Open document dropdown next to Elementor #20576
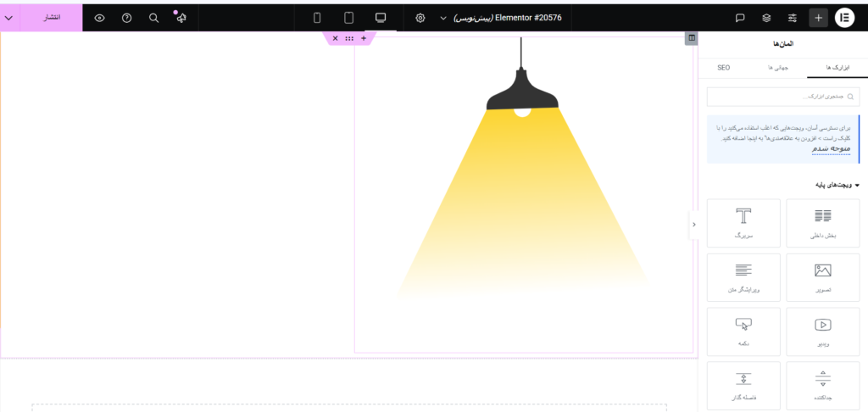868x412 pixels. [442, 18]
